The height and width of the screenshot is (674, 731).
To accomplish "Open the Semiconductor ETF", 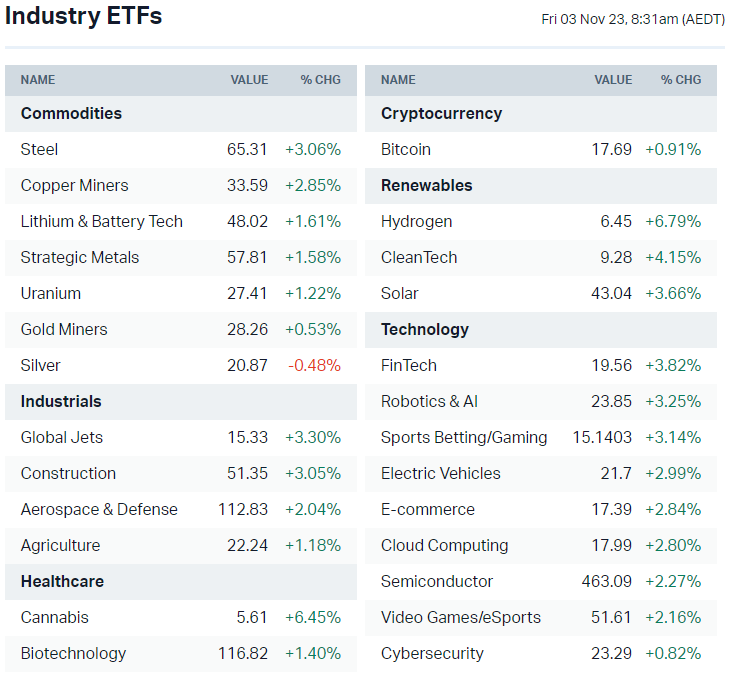I will 437,581.
